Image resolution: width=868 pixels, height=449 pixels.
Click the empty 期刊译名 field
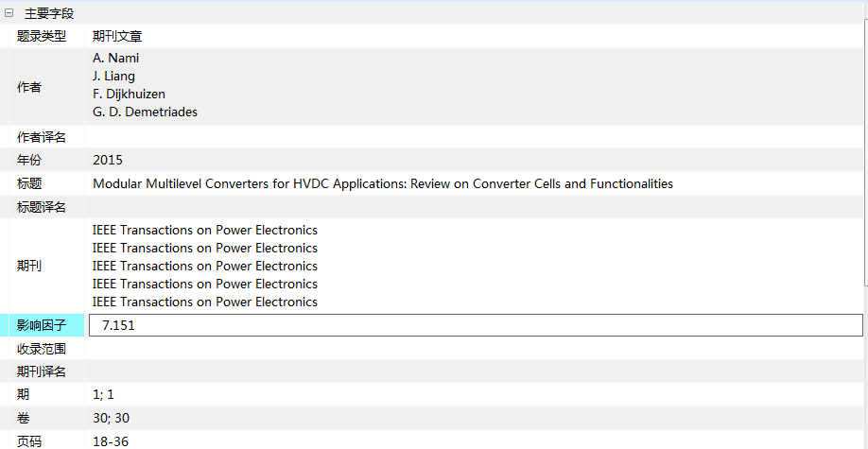476,371
